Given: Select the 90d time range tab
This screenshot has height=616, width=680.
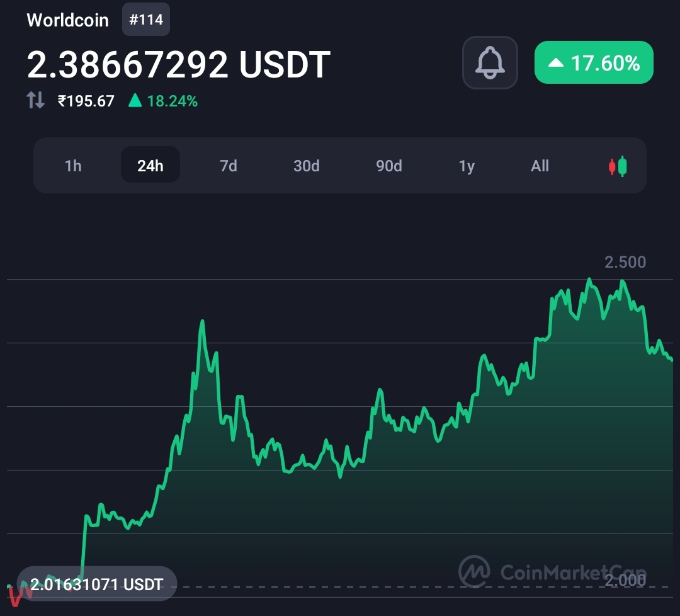Looking at the screenshot, I should (388, 166).
